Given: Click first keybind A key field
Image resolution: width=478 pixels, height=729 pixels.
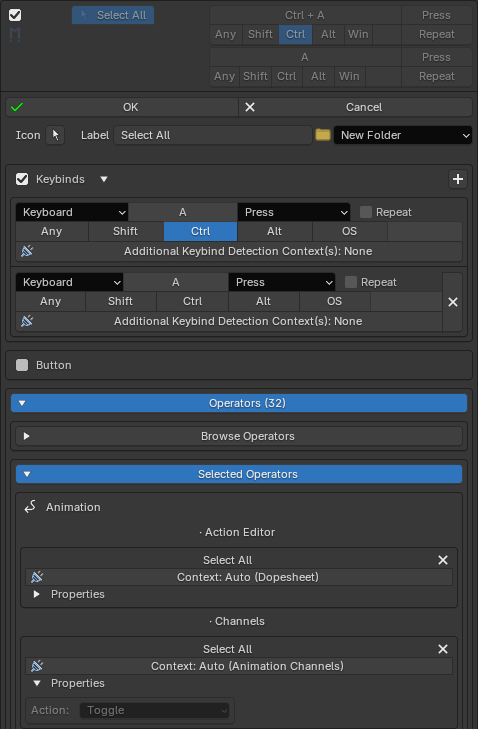Looking at the screenshot, I should tap(183, 212).
